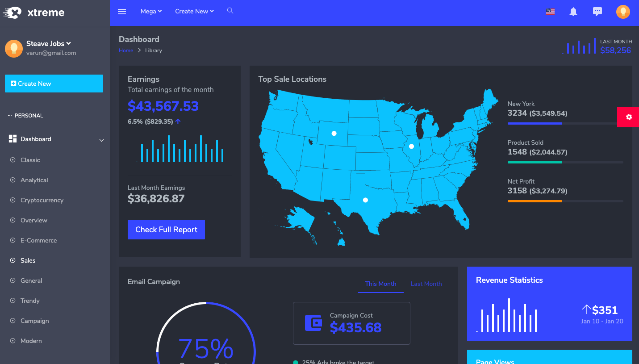Click the plus icon in Create New button
This screenshot has width=639, height=364.
pos(13,84)
